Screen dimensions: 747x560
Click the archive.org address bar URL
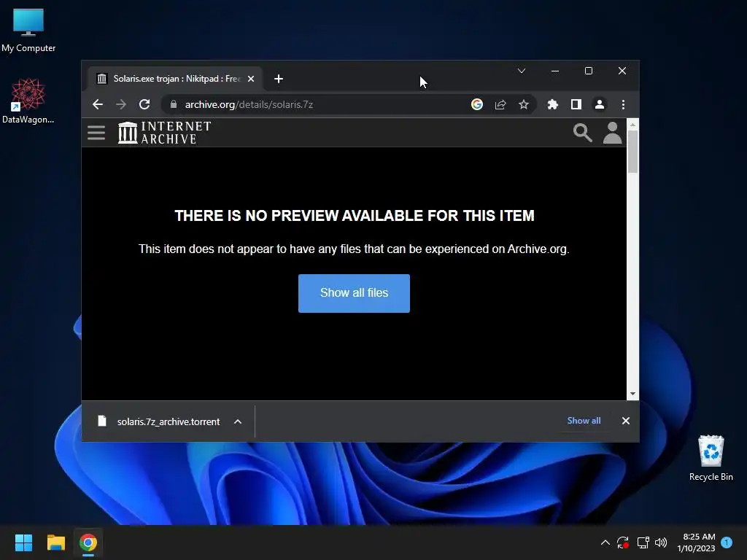coord(249,104)
